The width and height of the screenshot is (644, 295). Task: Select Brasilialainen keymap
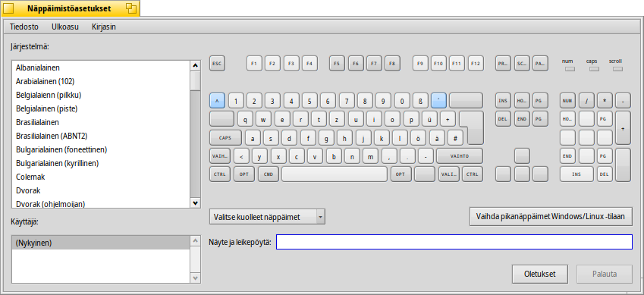tap(101, 122)
